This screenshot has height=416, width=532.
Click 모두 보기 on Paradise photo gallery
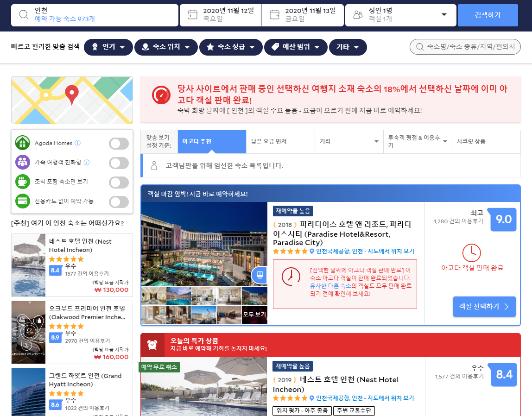point(254,315)
